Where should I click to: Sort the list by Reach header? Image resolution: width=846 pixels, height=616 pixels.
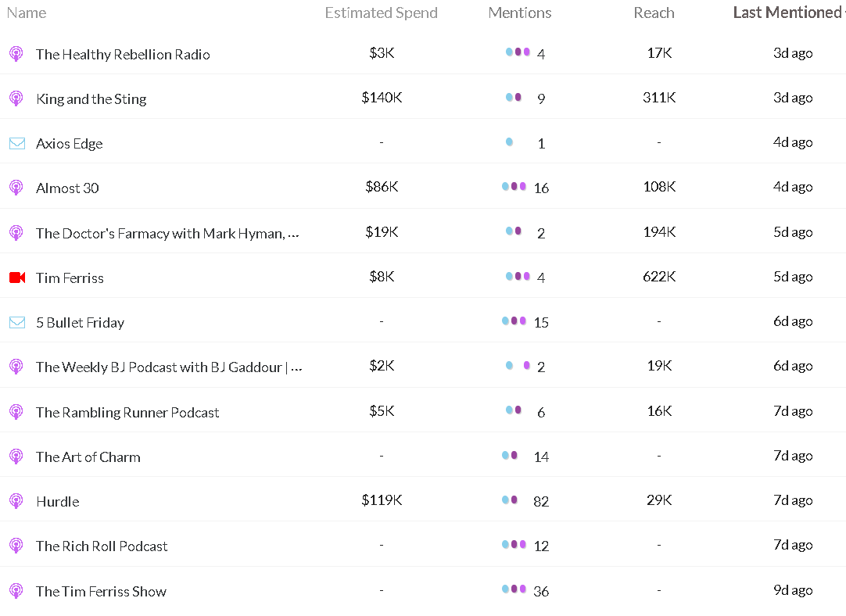(x=654, y=13)
